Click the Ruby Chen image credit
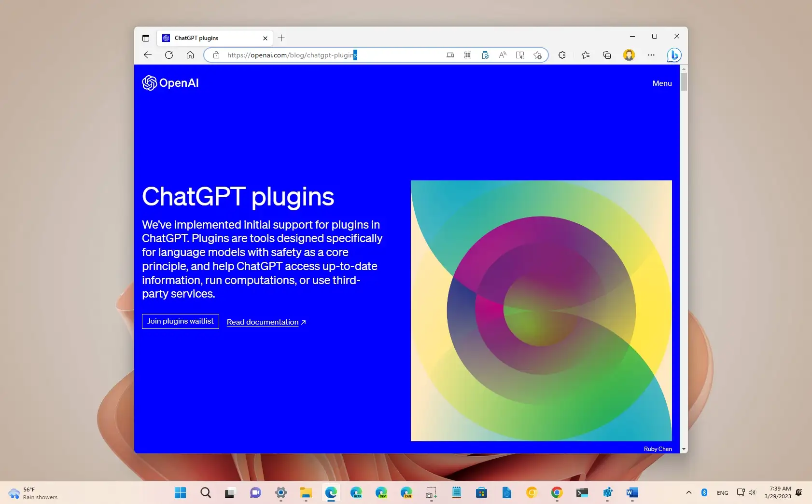This screenshot has height=504, width=812. pos(658,449)
